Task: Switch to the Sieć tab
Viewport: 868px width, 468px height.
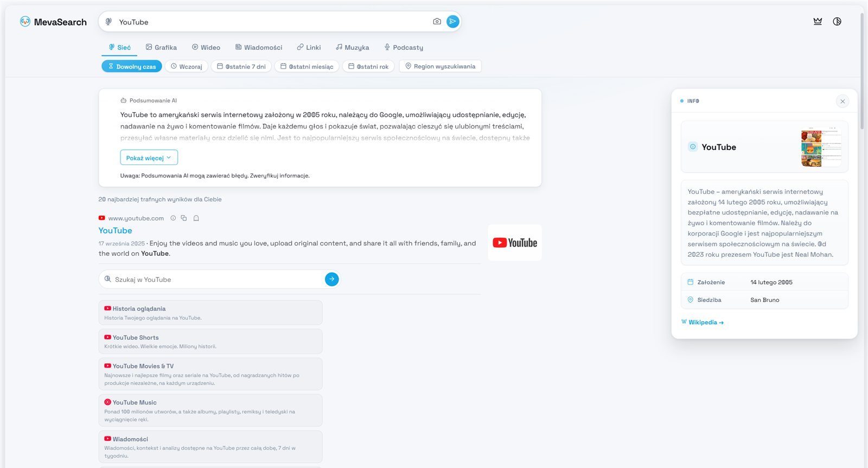Action: [119, 47]
